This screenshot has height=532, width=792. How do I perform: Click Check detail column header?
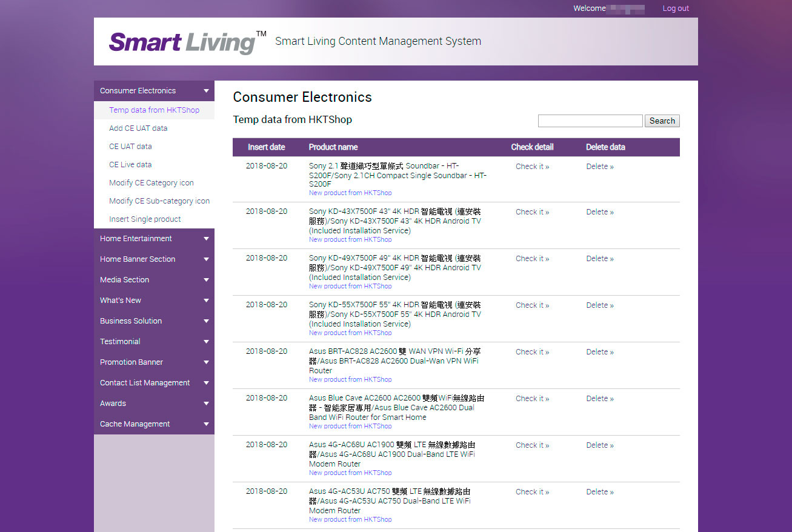pyautogui.click(x=532, y=147)
